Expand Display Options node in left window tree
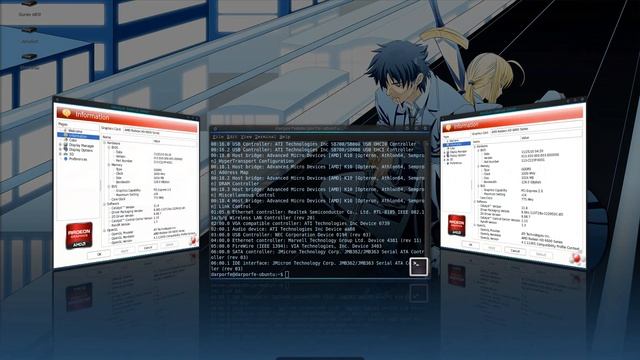This screenshot has width=640, height=360. coord(60,150)
